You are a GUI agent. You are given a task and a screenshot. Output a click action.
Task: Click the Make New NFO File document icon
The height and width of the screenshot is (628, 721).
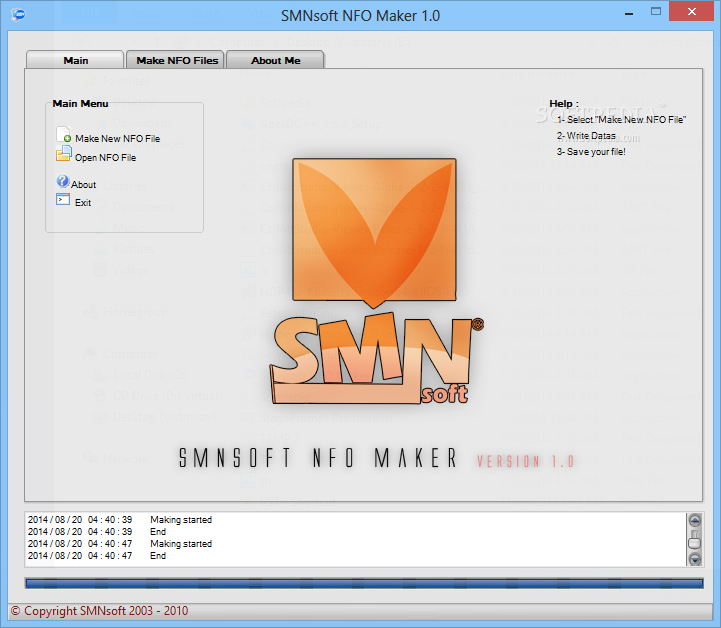(63, 134)
